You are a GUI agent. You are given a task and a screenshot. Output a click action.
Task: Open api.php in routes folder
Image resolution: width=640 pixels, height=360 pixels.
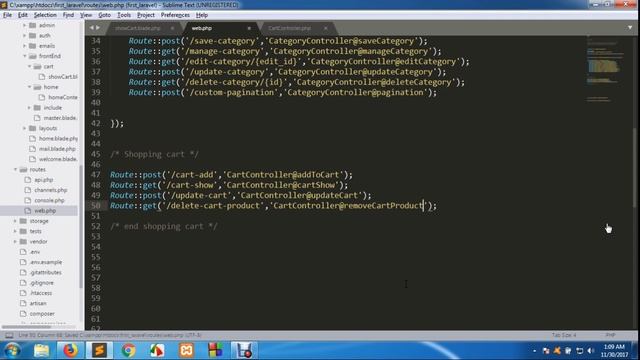click(x=44, y=180)
